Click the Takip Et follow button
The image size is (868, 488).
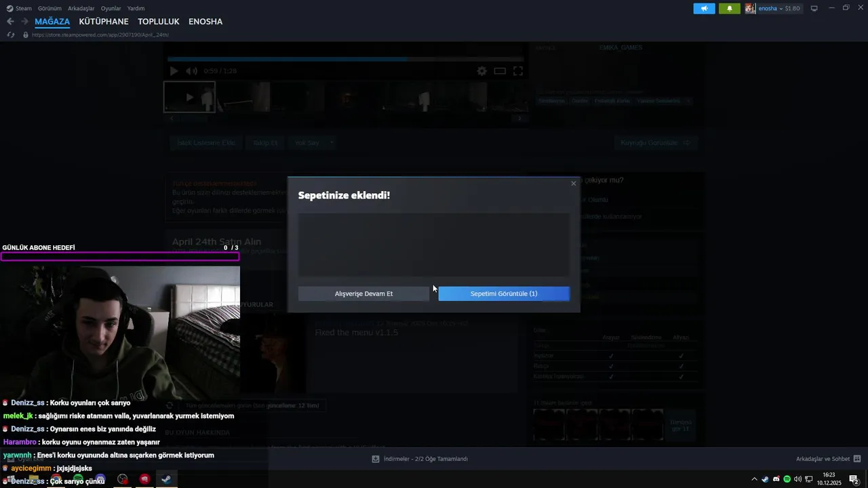(x=265, y=143)
